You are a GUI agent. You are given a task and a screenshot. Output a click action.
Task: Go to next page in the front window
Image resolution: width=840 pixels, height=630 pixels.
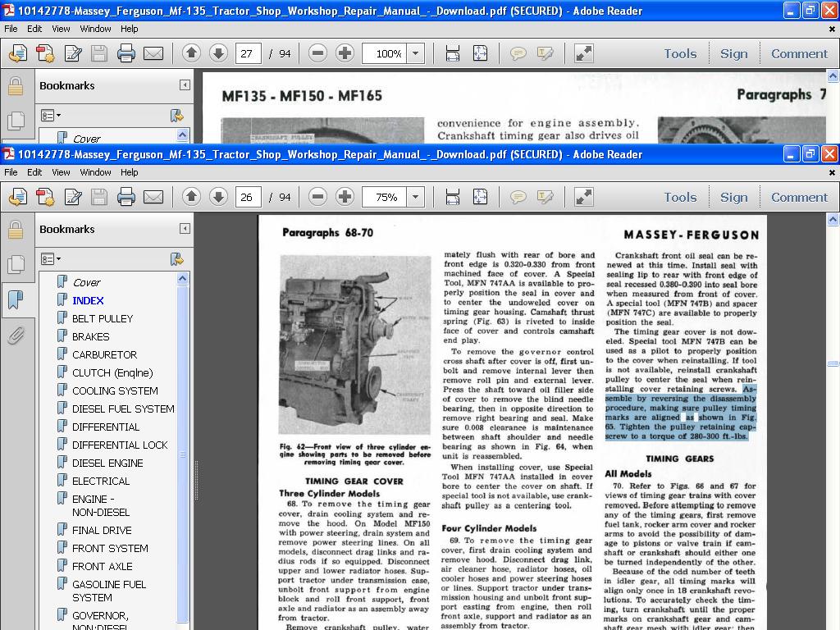[x=218, y=197]
